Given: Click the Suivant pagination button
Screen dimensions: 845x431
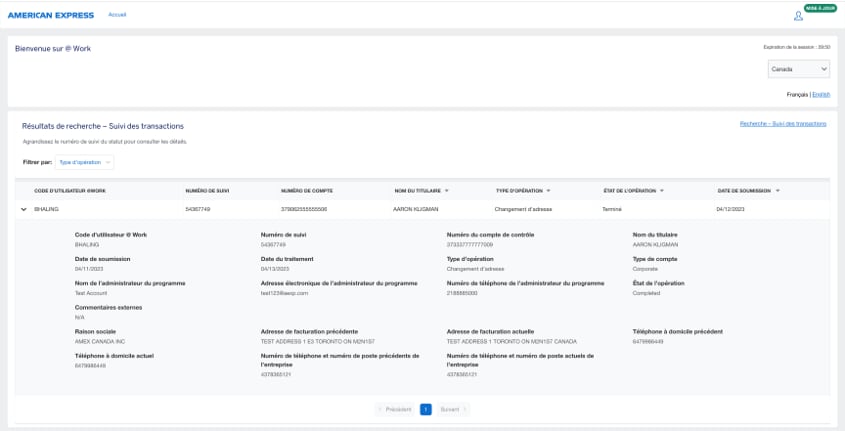Looking at the screenshot, I should pyautogui.click(x=453, y=409).
